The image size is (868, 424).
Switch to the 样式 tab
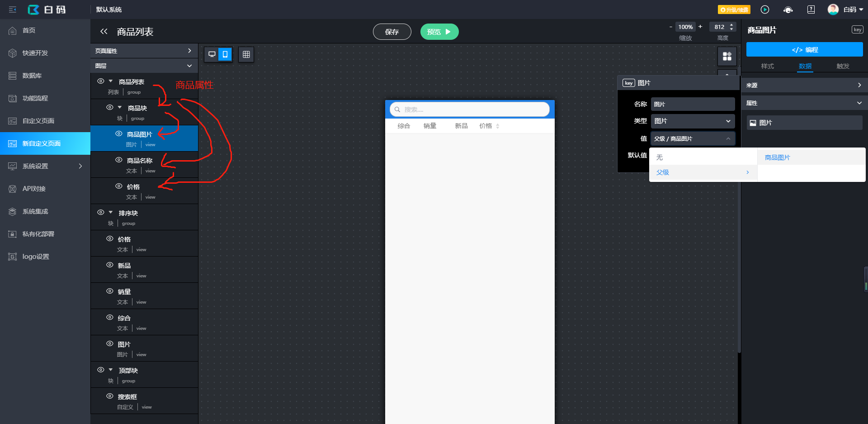click(x=767, y=66)
